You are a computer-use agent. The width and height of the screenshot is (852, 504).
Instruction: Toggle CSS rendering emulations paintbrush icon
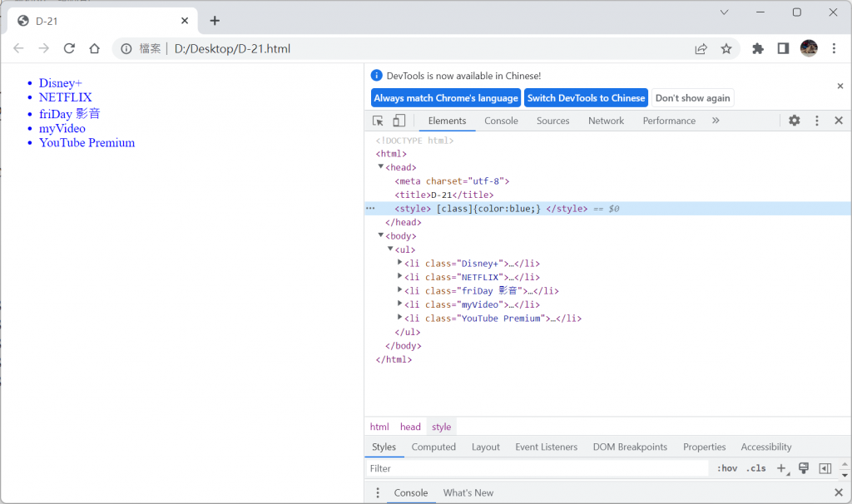(x=804, y=468)
